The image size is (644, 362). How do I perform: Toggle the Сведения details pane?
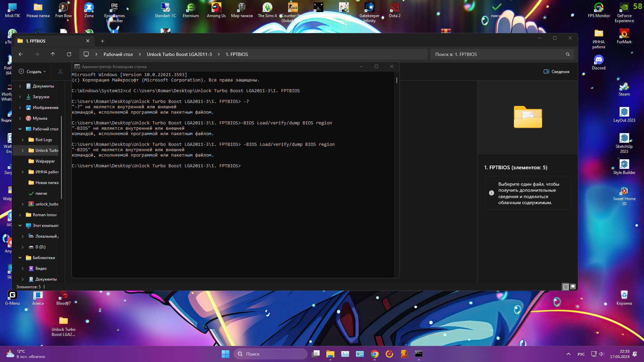coord(556,72)
